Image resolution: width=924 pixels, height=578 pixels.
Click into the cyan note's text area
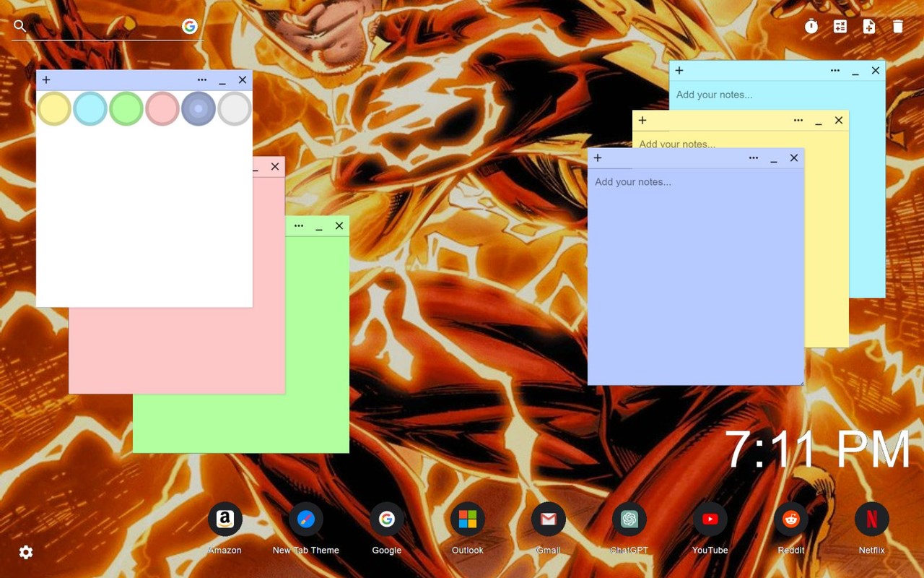[x=777, y=95]
